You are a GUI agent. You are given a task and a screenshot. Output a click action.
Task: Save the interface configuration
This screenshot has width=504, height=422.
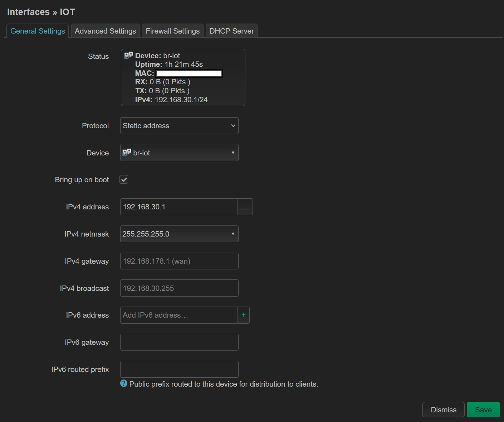tap(483, 409)
